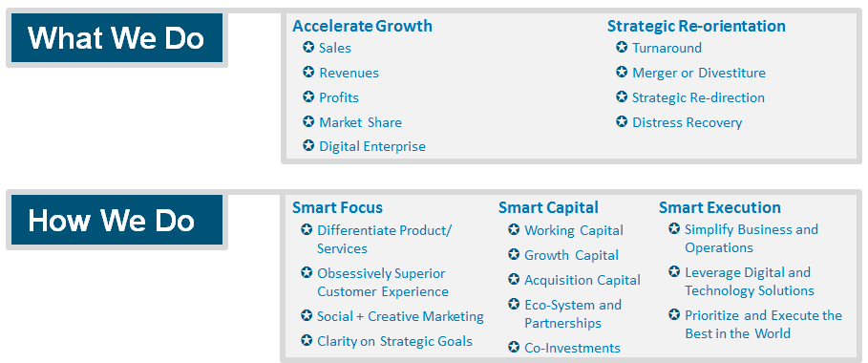Image resolution: width=868 pixels, height=363 pixels.
Task: Click Leverage Digital and Technology Solutions
Action: pyautogui.click(x=750, y=282)
